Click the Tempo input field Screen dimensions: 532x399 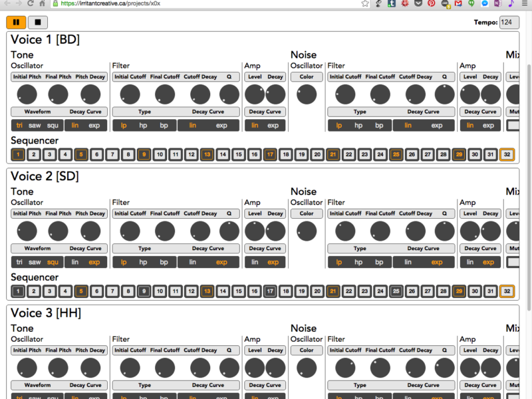(x=509, y=23)
